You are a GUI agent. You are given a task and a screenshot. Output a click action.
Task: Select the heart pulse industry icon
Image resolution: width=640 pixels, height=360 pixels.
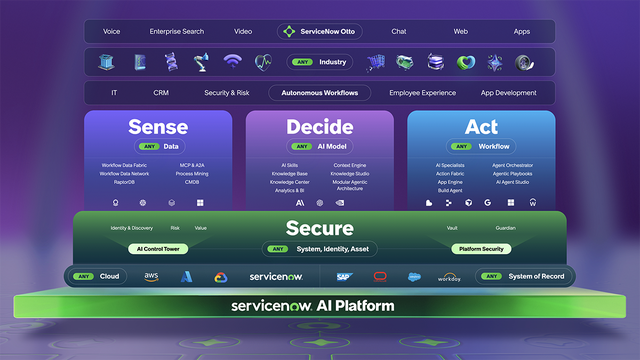(x=263, y=62)
